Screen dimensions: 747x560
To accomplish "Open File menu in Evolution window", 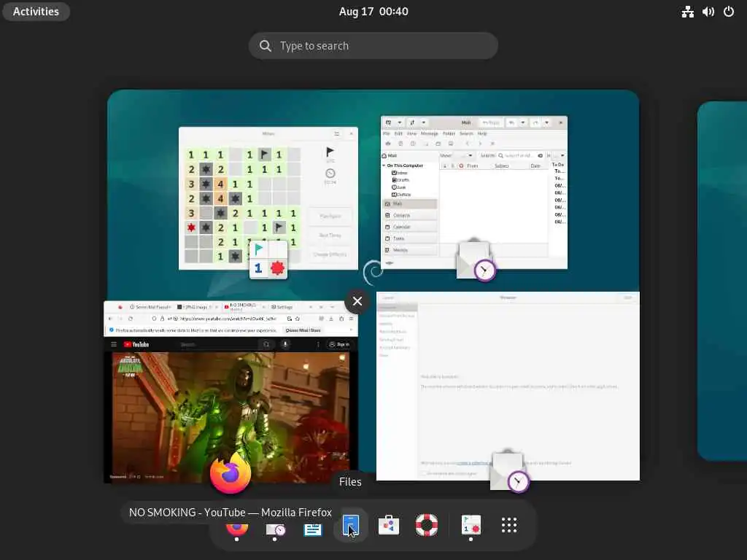I will coord(387,134).
